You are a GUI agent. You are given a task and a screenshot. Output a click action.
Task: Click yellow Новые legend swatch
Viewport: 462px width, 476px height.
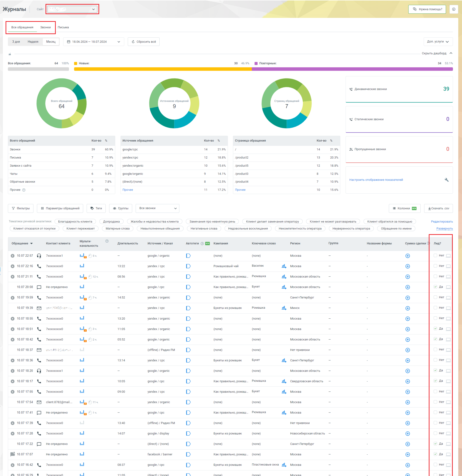click(x=76, y=63)
